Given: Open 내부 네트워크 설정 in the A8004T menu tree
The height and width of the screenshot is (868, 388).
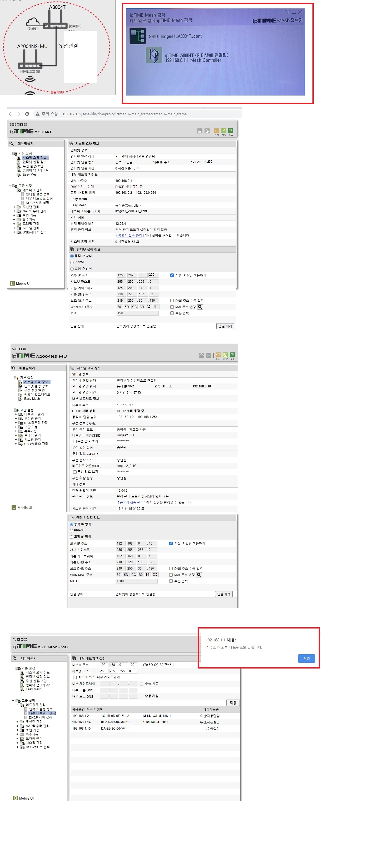Looking at the screenshot, I should [x=39, y=198].
